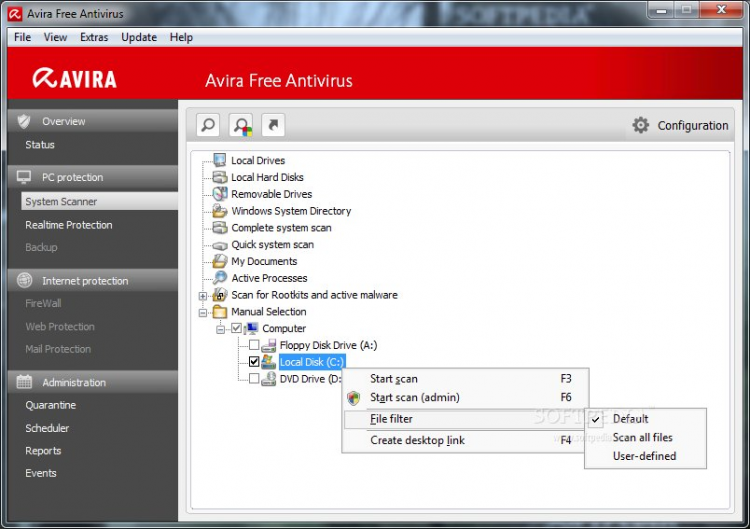Screen dimensions: 750x529
Task: Expand Scan for Rootkits and active malware node
Action: coord(203,296)
